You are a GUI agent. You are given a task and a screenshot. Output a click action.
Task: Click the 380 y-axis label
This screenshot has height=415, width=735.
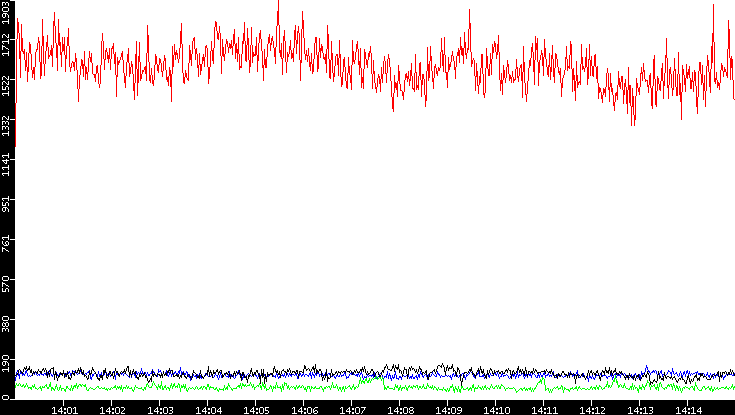[x=6, y=325]
